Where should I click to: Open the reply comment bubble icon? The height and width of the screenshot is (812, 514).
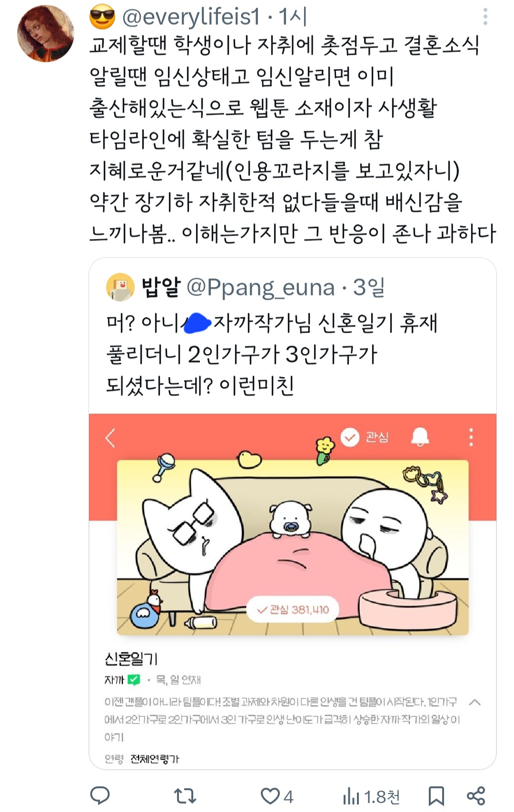100,796
